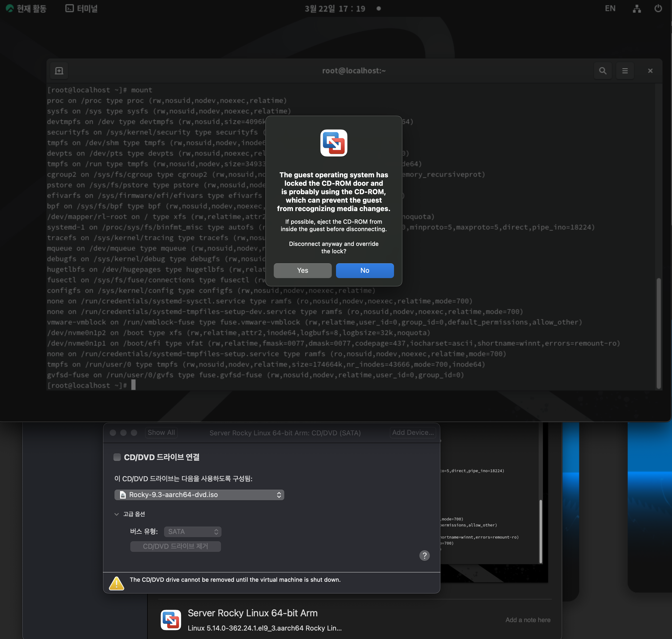Image resolution: width=672 pixels, height=639 pixels.
Task: Click No to keep CD-ROM connected
Action: coord(364,270)
